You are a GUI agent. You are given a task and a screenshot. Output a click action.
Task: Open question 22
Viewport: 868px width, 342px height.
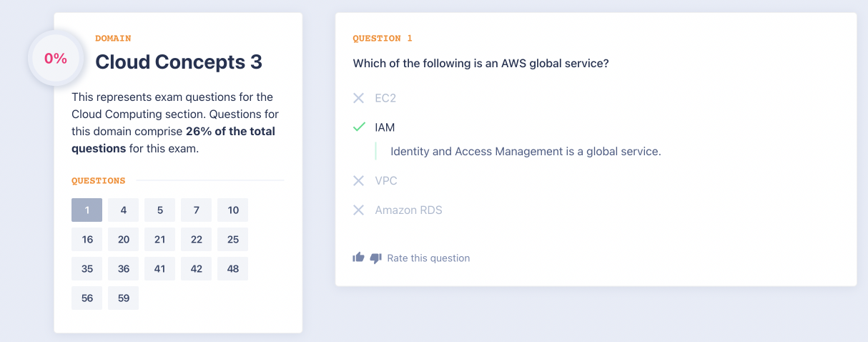[197, 240]
